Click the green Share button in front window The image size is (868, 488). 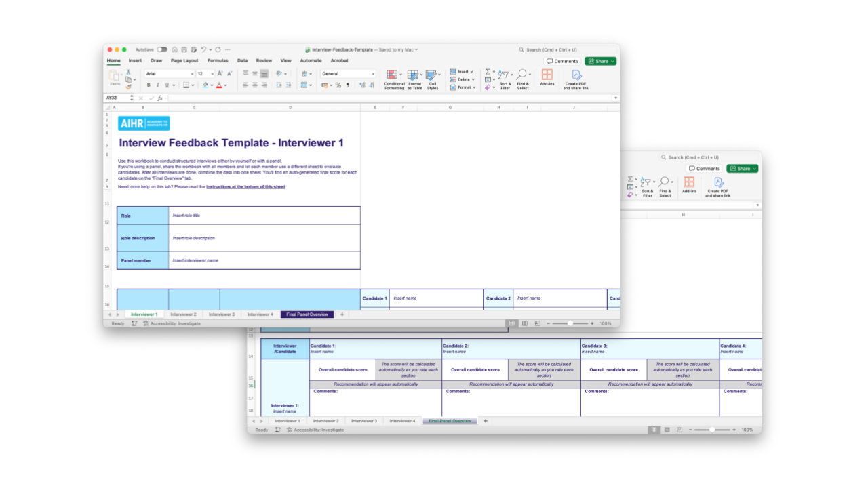tap(600, 61)
